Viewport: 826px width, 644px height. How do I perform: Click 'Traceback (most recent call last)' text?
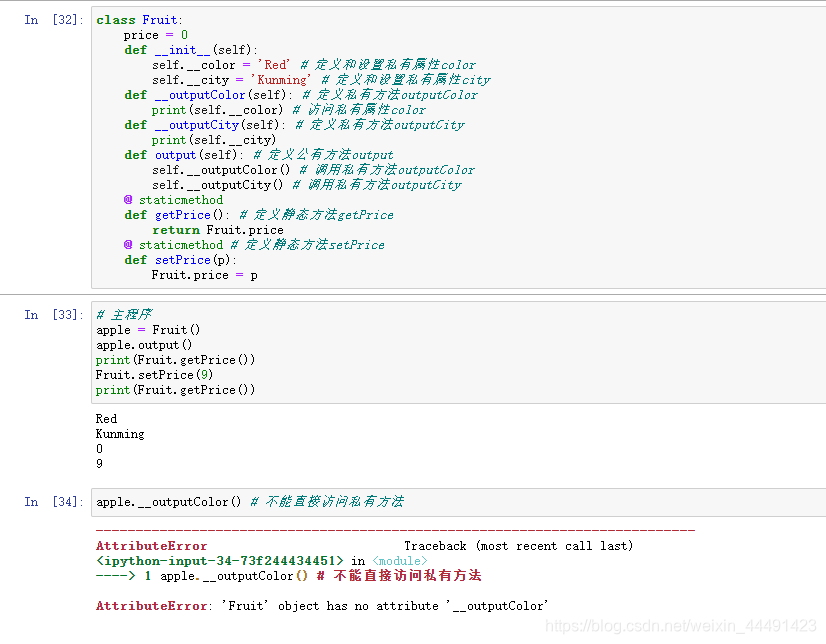click(519, 546)
